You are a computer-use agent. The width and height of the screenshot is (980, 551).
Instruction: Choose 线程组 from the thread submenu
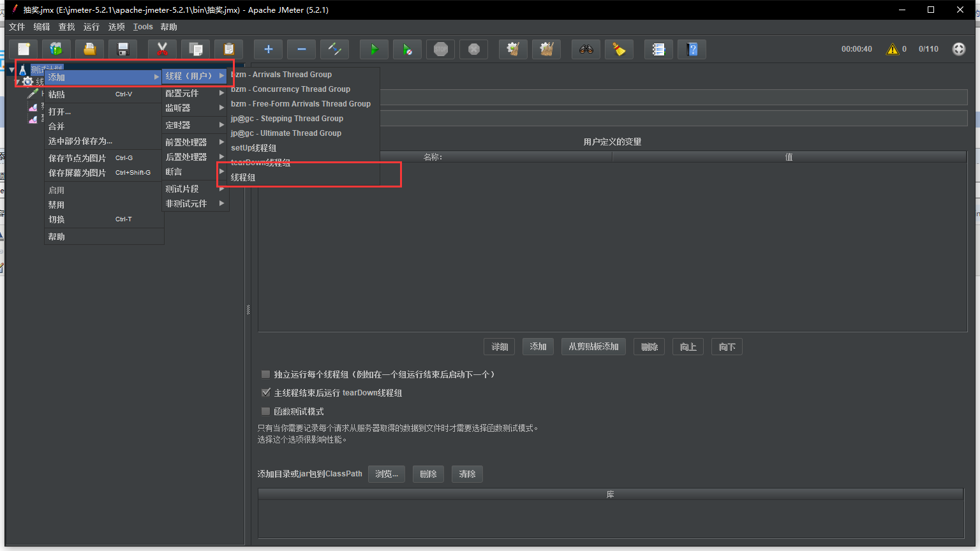pyautogui.click(x=304, y=177)
